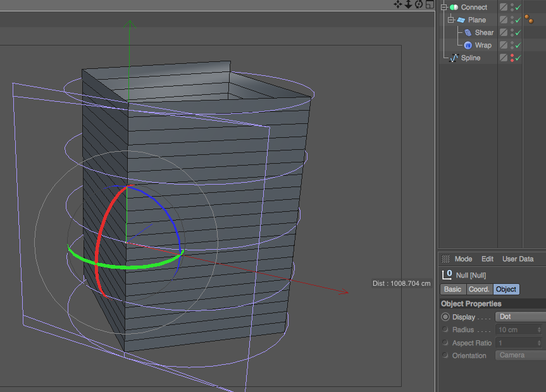Click the Phong tag on Plane
This screenshot has height=392, width=546.
point(529,19)
